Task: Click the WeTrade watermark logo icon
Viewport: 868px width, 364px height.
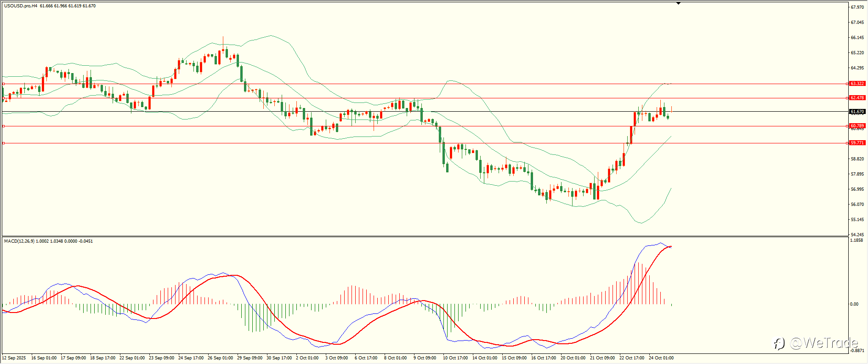Action: tap(779, 343)
